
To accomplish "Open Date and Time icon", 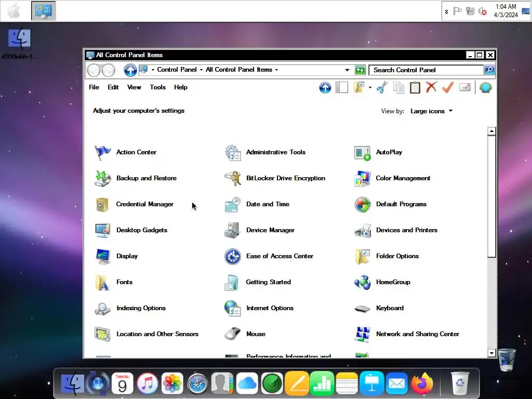I will (x=233, y=205).
